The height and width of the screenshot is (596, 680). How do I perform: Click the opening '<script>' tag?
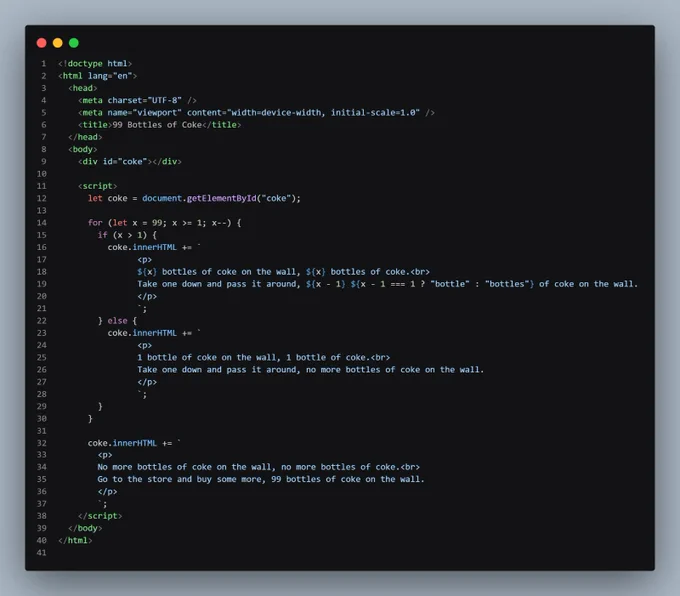98,186
